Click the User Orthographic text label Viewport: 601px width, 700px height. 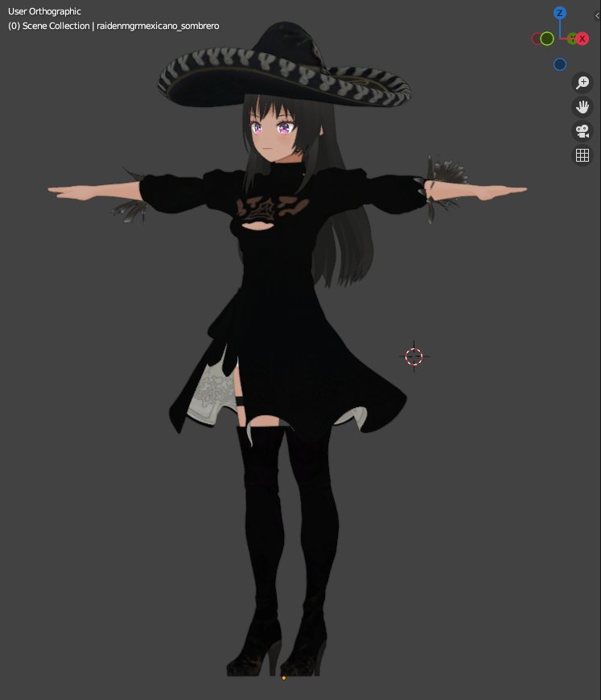click(44, 11)
